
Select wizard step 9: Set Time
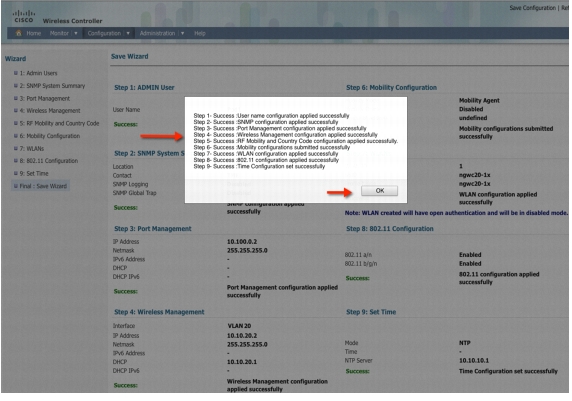pyautogui.click(x=34, y=173)
